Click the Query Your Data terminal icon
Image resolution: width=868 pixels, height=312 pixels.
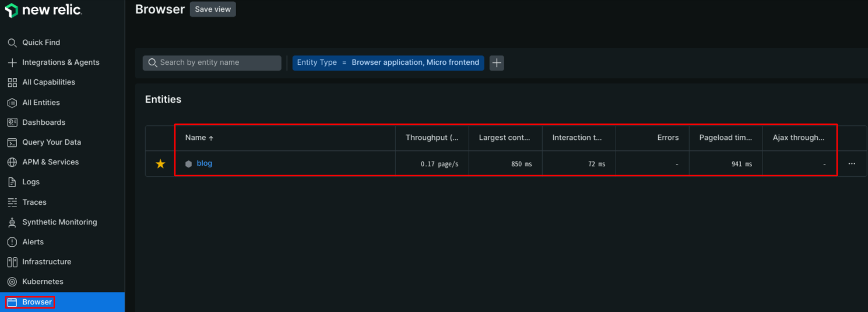pos(12,142)
